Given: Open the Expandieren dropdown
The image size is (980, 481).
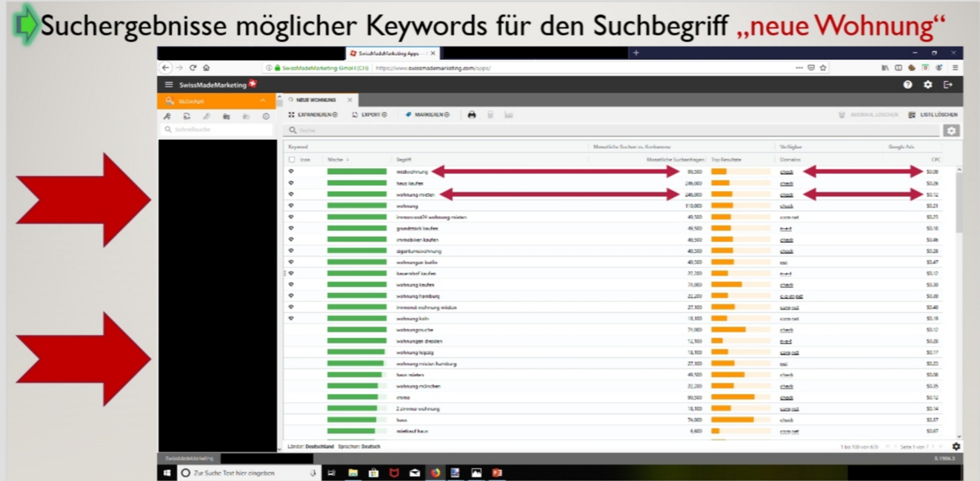Looking at the screenshot, I should [313, 115].
